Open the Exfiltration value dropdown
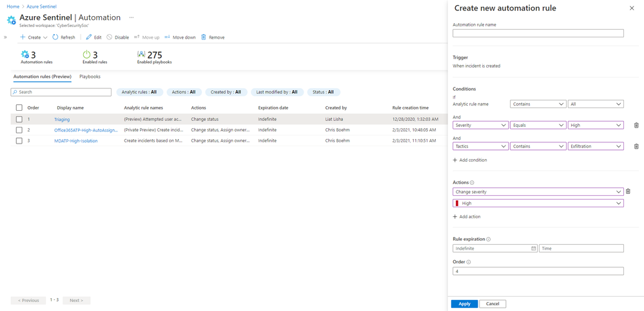Image resolution: width=644 pixels, height=311 pixels. 596,146
